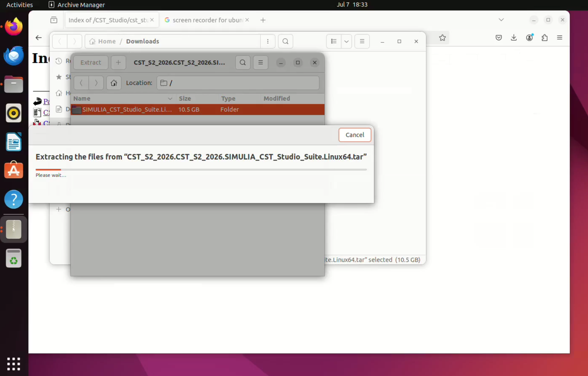Close the screen recorder search tab
Screen dimensions: 588x376
pos(247,20)
